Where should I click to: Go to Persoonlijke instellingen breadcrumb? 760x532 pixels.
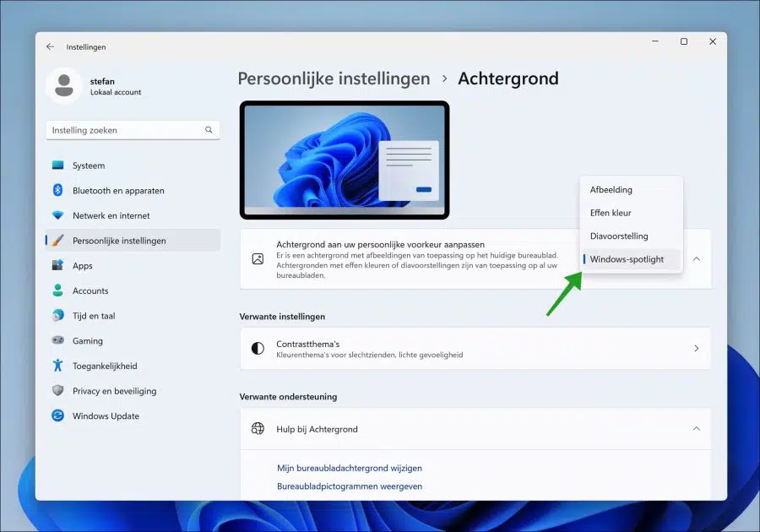[x=334, y=79]
